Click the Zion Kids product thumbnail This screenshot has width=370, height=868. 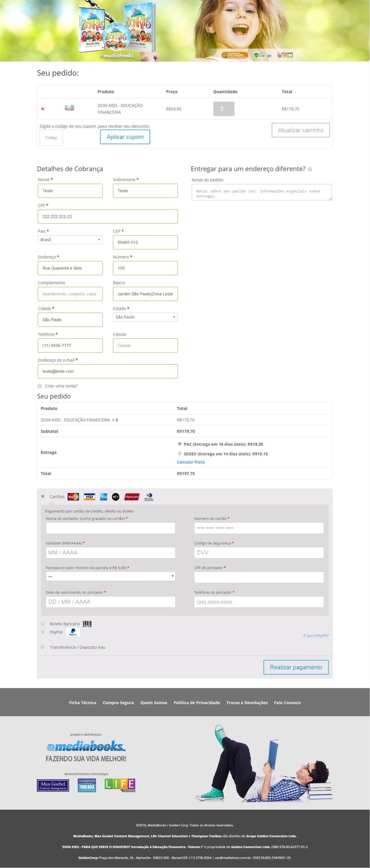tap(69, 108)
